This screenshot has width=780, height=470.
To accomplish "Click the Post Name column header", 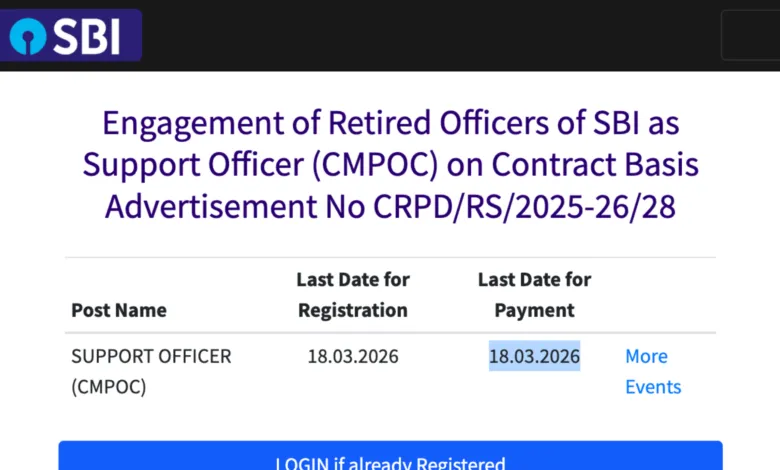I will click(119, 310).
